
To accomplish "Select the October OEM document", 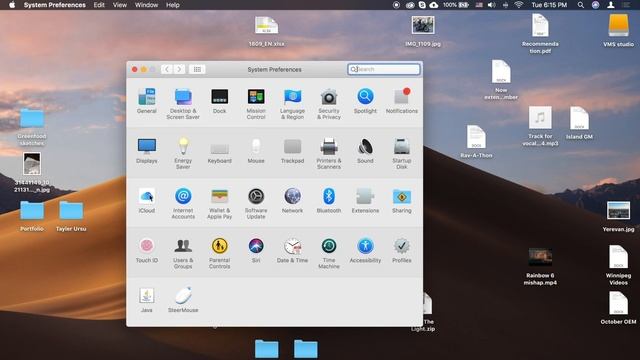I will [x=618, y=308].
